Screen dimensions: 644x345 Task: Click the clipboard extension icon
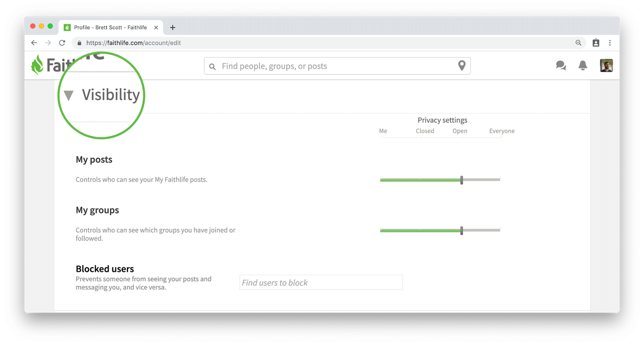[x=596, y=43]
